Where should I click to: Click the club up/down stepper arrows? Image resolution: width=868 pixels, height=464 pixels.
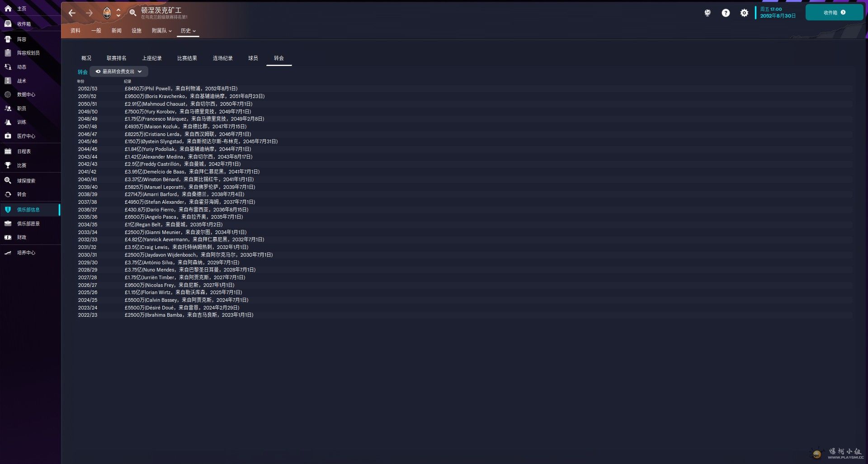tap(118, 13)
